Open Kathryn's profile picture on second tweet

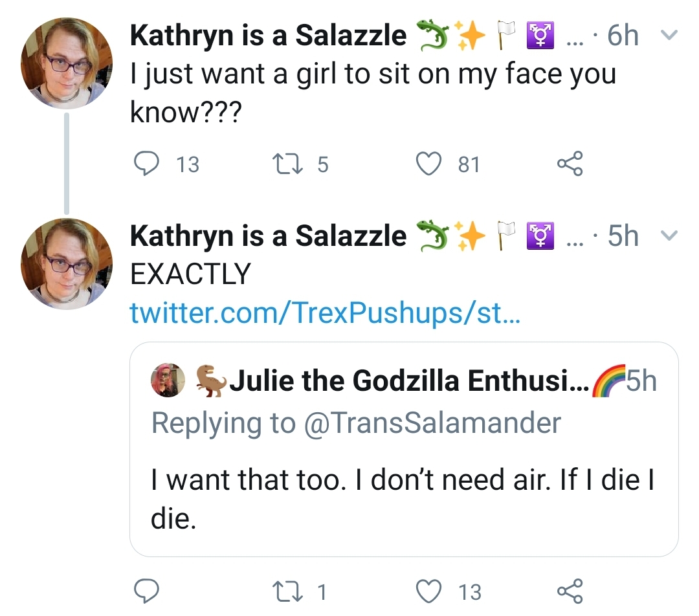(67, 264)
